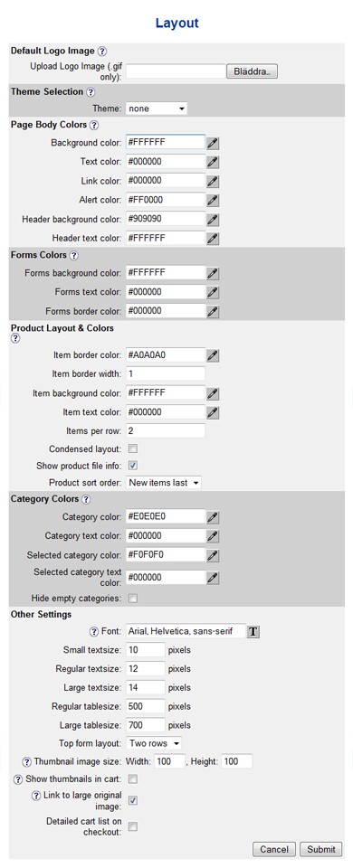
Task: Enable the Condensed layout checkbox
Action: click(133, 448)
